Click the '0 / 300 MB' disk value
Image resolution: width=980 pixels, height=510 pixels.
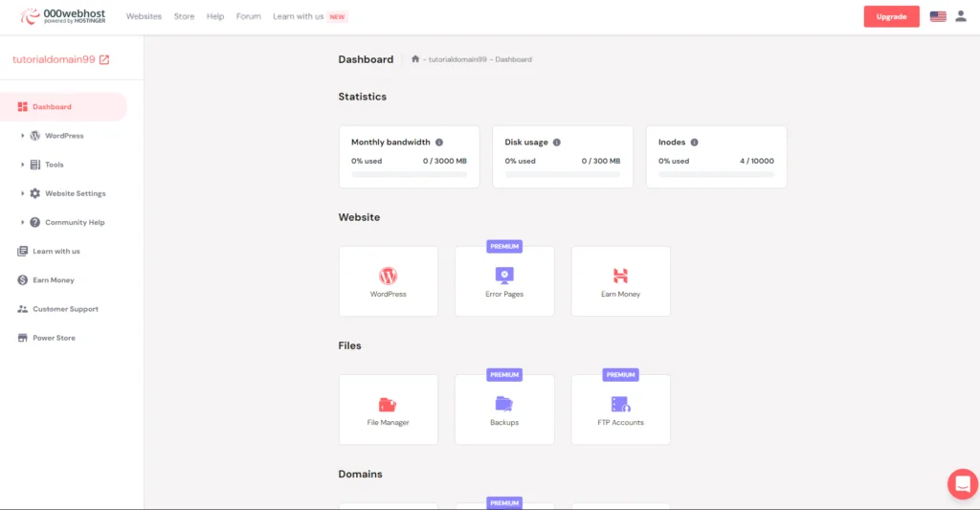[x=601, y=161]
